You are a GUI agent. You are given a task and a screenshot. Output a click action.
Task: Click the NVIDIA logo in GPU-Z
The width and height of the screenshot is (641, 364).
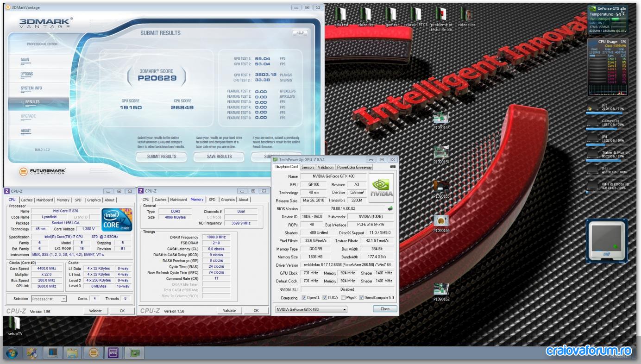381,188
